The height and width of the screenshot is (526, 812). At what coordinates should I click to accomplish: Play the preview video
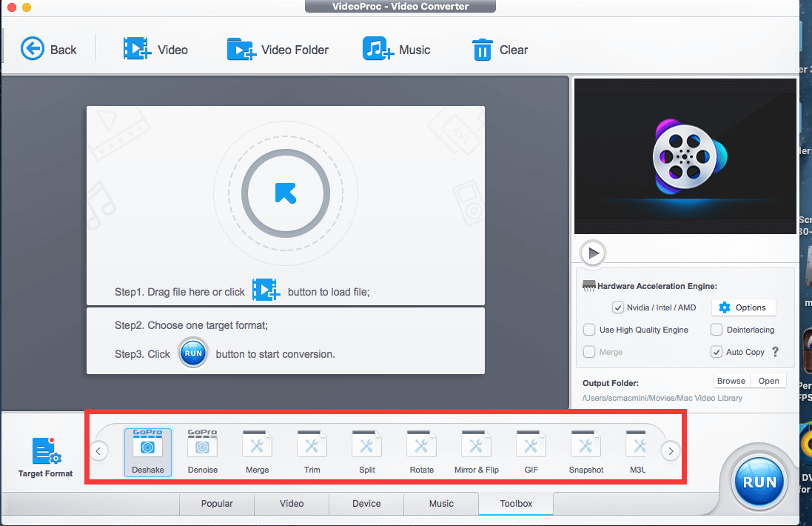(593, 253)
